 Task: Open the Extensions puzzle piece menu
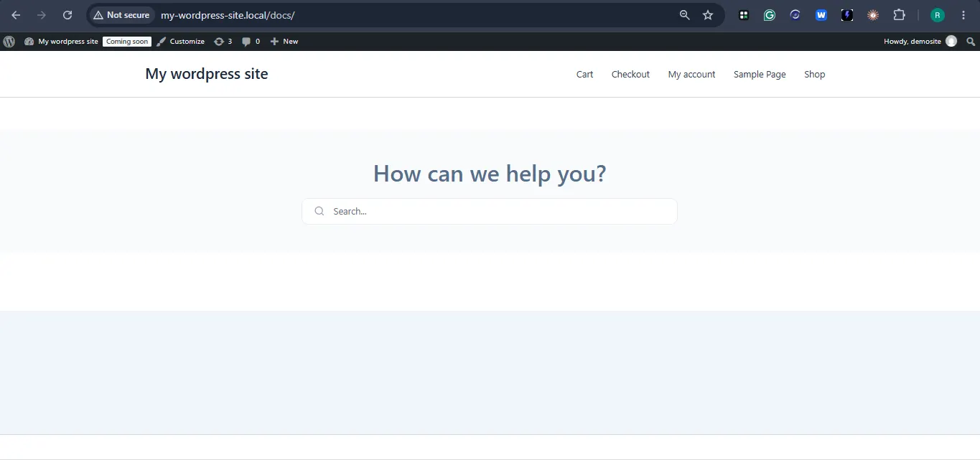click(899, 15)
